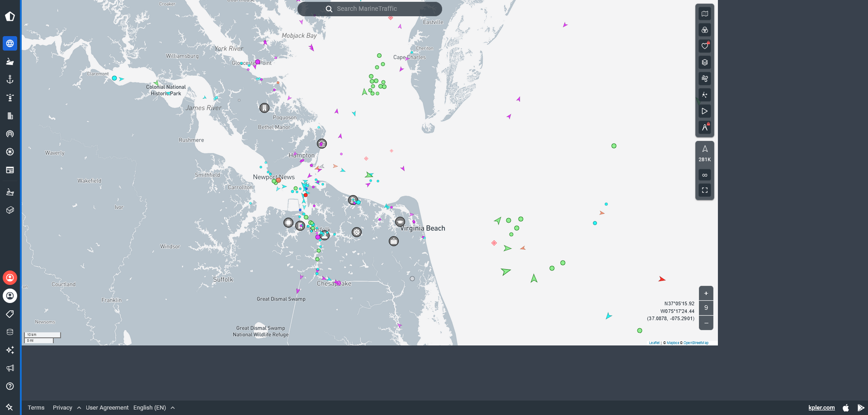Viewport: 868px width, 415px height.
Task: Open the User Agreement link
Action: [x=107, y=407]
